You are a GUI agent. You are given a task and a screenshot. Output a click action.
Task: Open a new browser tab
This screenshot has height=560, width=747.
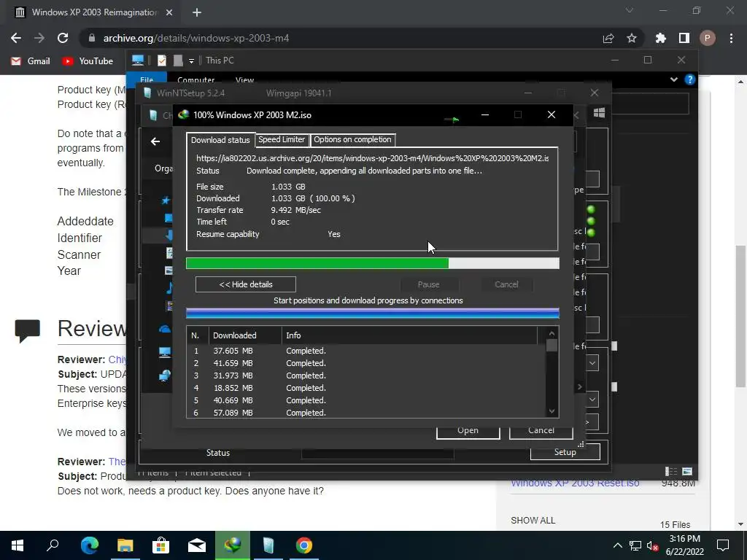[x=197, y=12]
